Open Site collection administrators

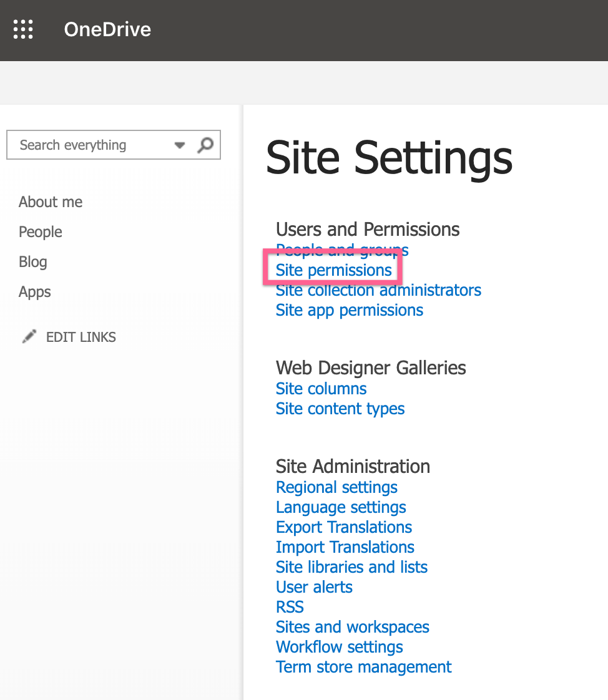(x=378, y=290)
